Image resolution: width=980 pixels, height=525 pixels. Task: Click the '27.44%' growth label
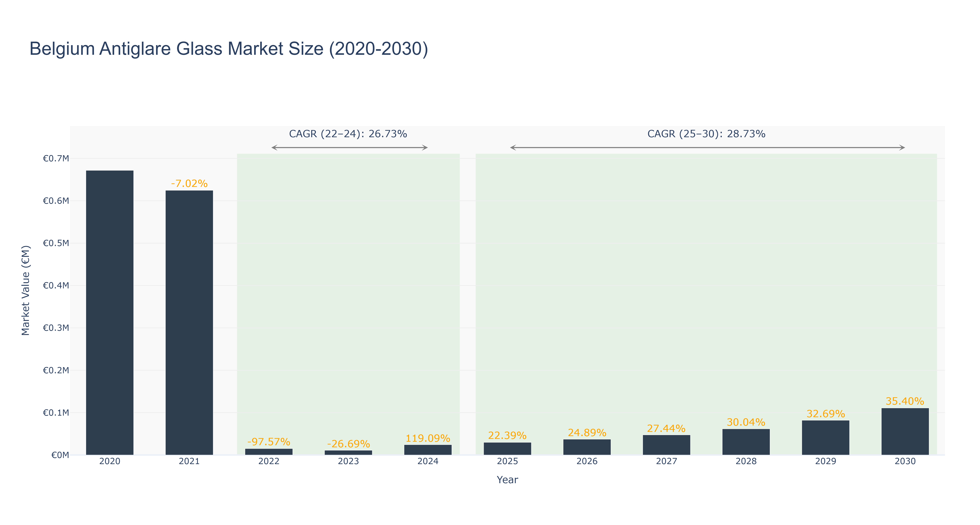click(x=667, y=428)
